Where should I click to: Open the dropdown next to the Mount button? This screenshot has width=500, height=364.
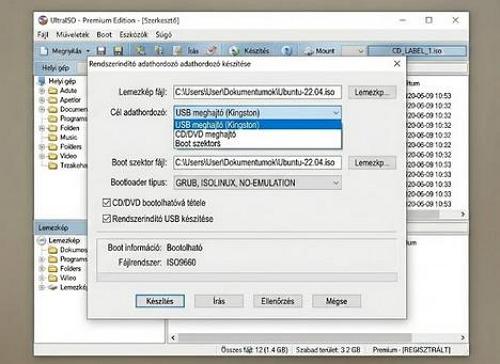point(360,51)
